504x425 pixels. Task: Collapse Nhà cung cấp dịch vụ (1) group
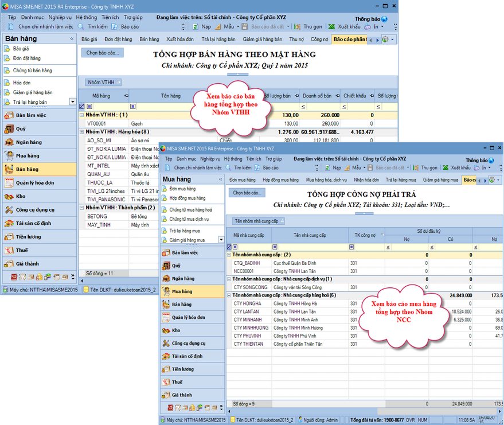[x=229, y=279]
